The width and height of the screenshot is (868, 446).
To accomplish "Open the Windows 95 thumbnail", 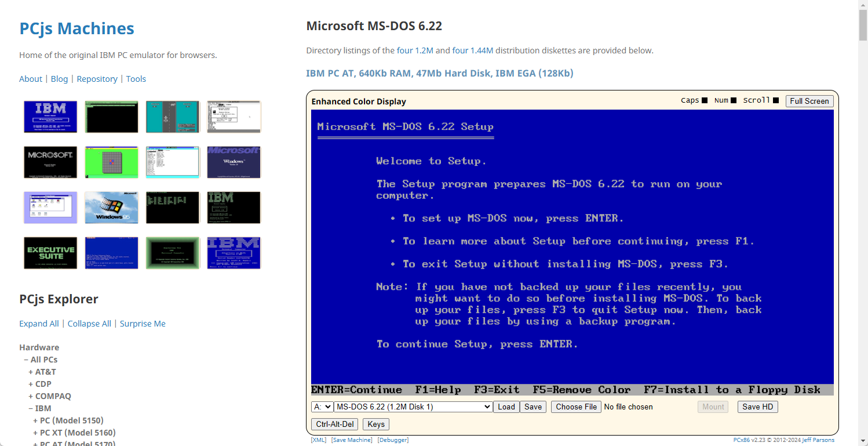I will tap(111, 207).
